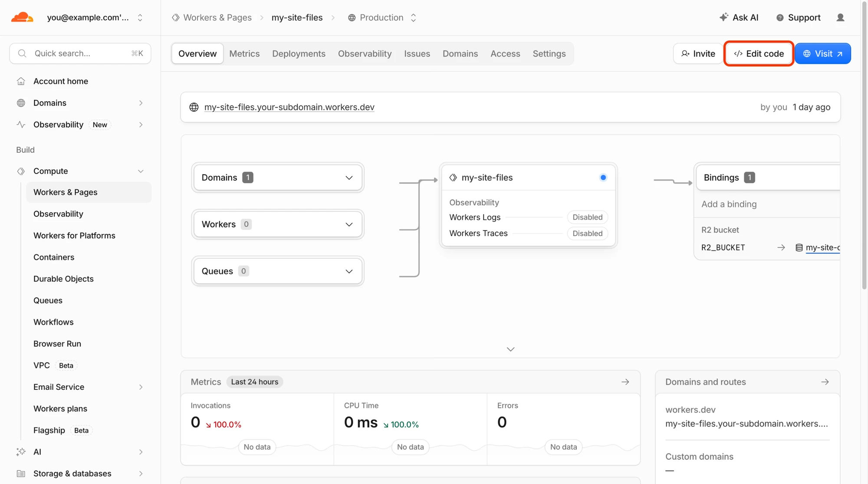Collapse the Compute section chevron
868x484 pixels.
(x=141, y=171)
